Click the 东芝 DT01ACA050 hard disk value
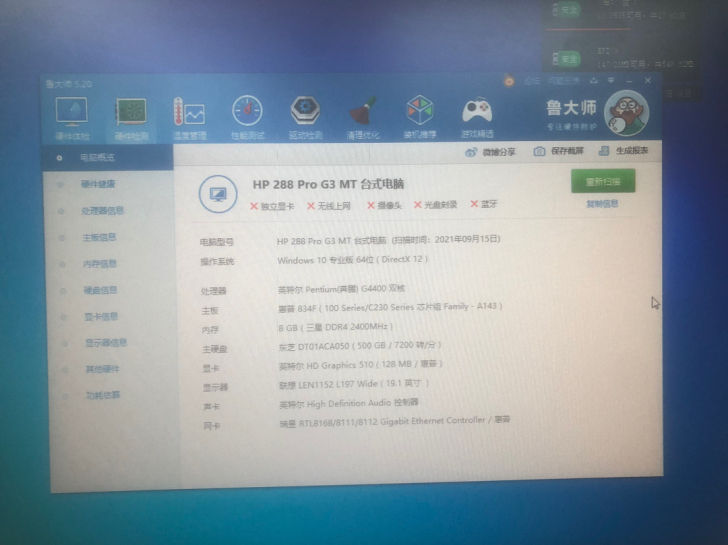Viewport: 728px width, 545px height. (360, 346)
